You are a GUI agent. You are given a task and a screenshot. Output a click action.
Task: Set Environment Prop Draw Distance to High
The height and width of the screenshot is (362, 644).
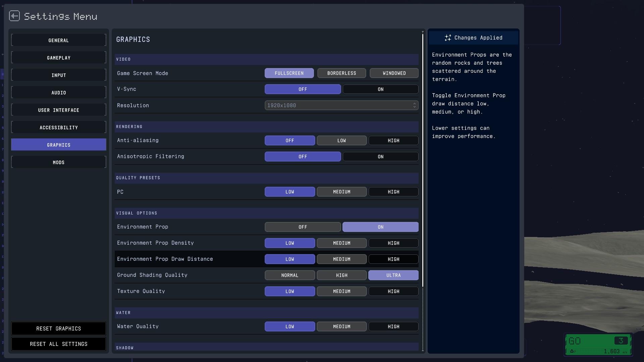click(x=393, y=259)
